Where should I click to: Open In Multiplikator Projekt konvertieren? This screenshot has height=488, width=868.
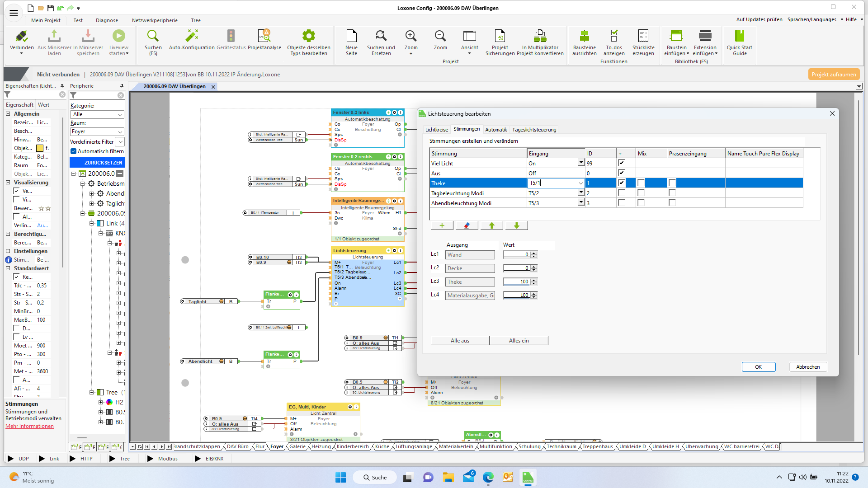click(x=540, y=36)
